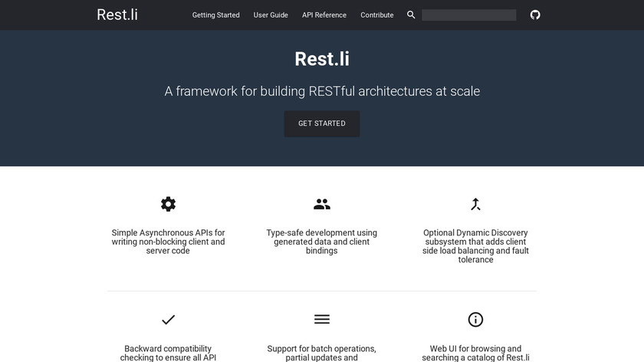
Task: Open the User Guide menu item
Action: pos(271,15)
